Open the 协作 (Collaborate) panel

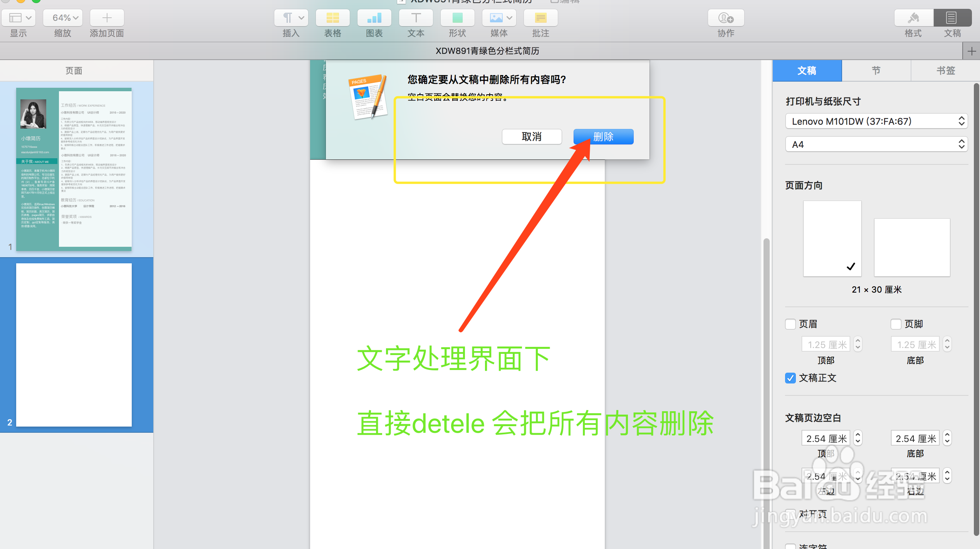point(725,18)
